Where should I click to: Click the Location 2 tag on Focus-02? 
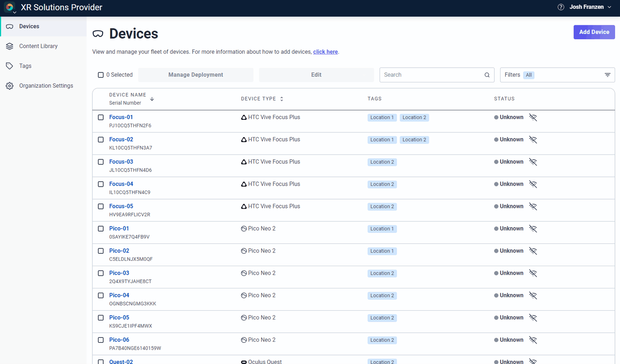point(414,140)
